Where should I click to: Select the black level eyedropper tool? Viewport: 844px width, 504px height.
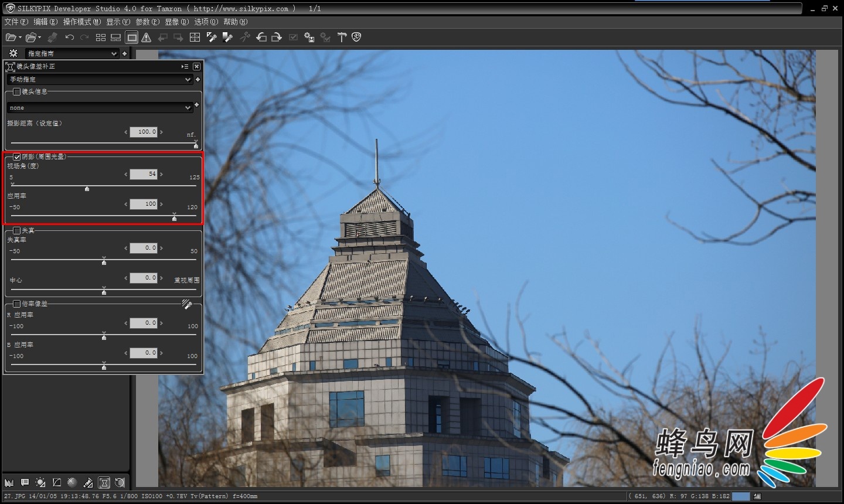[x=227, y=38]
